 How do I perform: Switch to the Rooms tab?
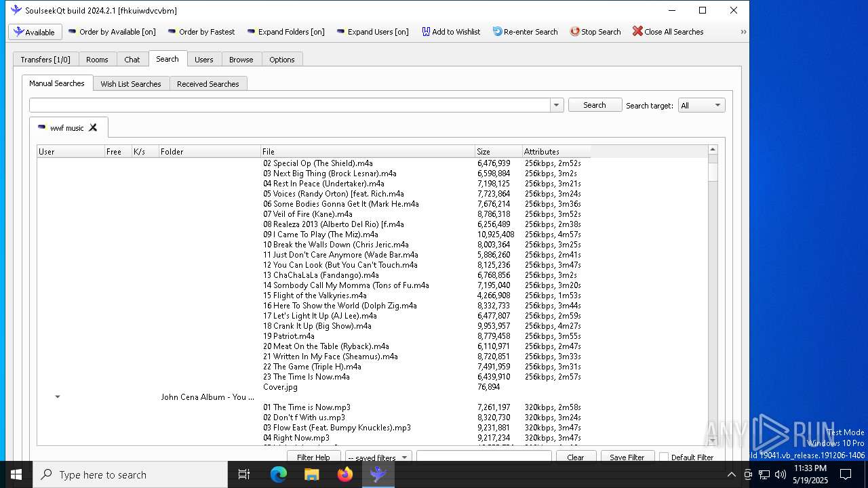tap(97, 60)
